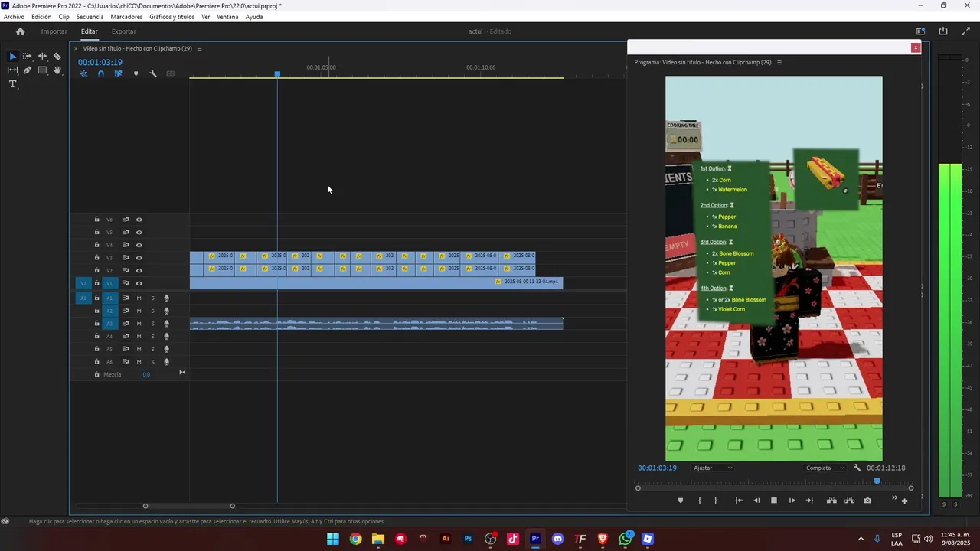
Task: Toggle nest insert-and-overwrite sequences option
Action: point(83,73)
